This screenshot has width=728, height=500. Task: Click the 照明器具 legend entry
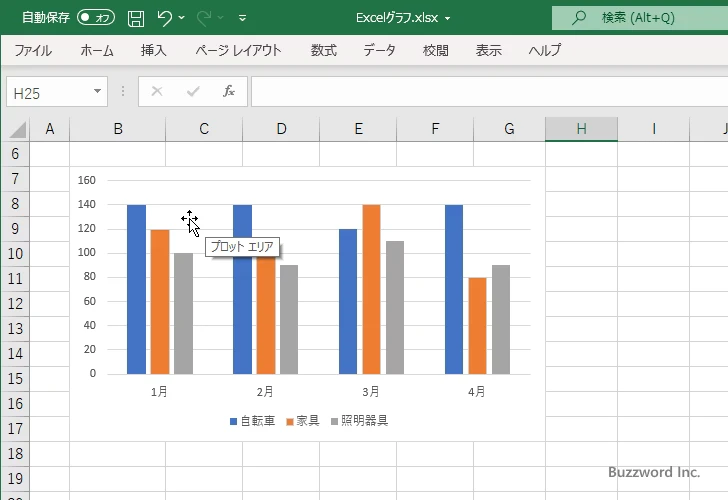(x=359, y=421)
